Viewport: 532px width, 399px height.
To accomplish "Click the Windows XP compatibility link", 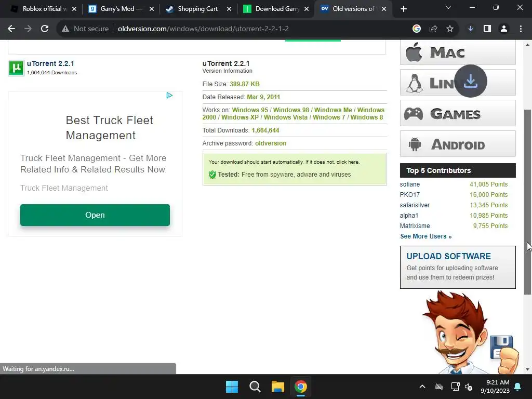I will tap(240, 117).
